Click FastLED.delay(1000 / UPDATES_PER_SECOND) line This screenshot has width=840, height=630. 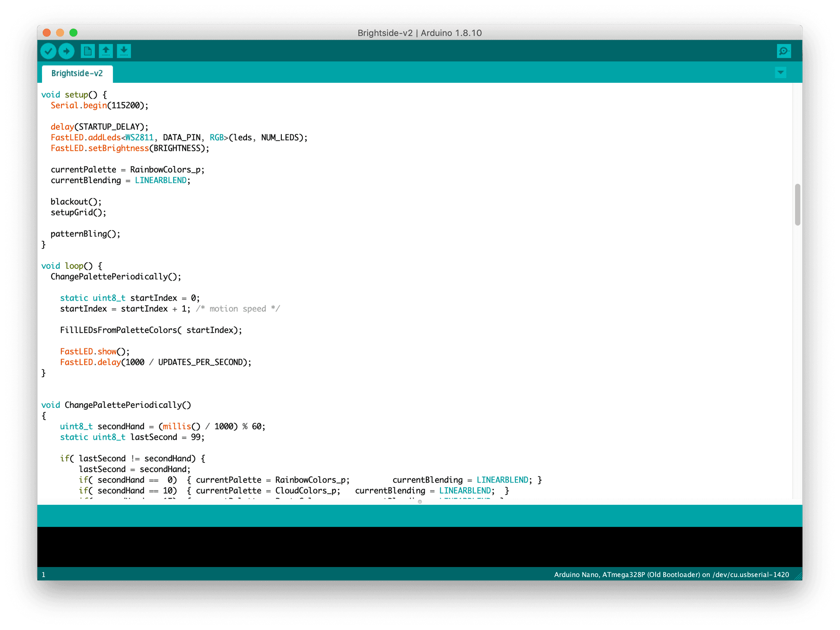156,362
